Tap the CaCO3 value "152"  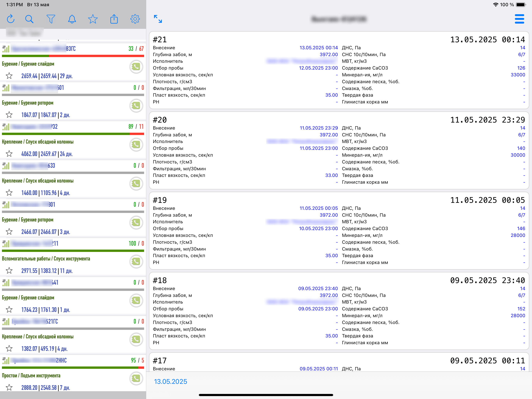521,309
